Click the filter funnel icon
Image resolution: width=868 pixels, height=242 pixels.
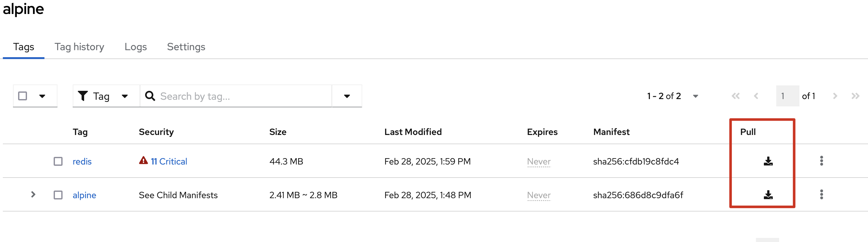(83, 96)
